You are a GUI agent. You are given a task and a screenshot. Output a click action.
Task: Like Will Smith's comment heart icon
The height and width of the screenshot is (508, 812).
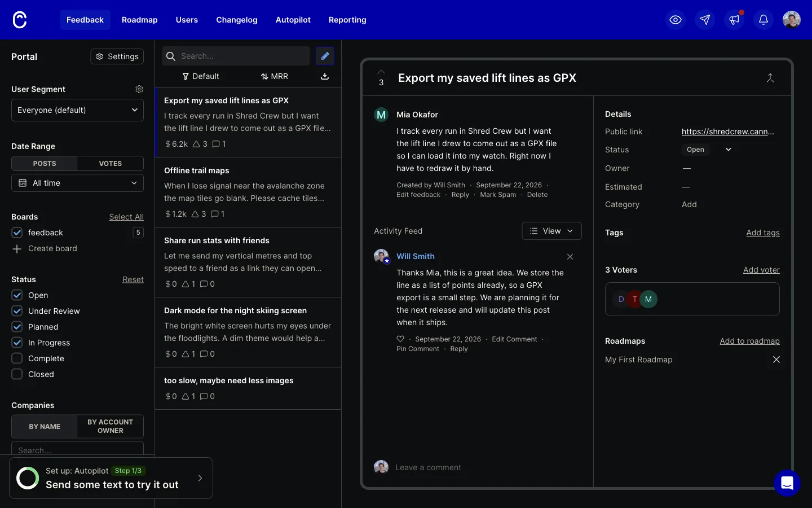400,339
